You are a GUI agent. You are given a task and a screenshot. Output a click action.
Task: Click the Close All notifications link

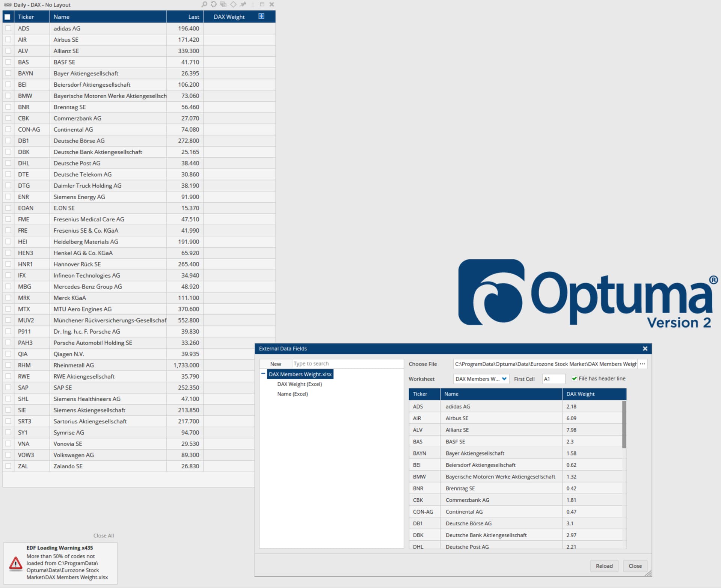(x=104, y=535)
